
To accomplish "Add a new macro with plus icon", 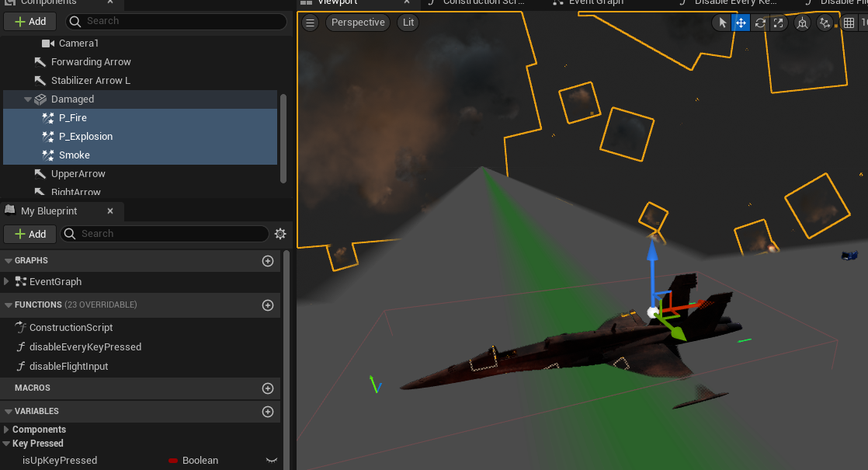I will (x=268, y=388).
